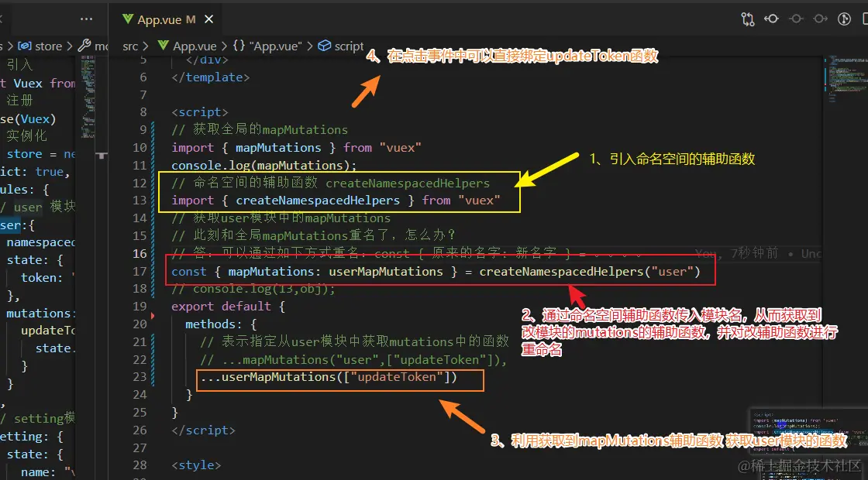This screenshot has width=868, height=480.
Task: Click </script> closing tag line
Action: (203, 430)
